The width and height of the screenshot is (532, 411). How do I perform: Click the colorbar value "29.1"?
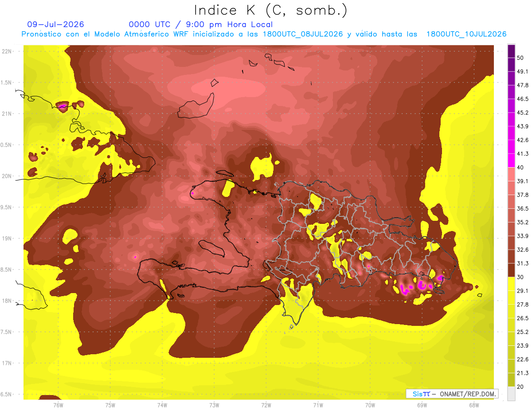[x=523, y=291]
